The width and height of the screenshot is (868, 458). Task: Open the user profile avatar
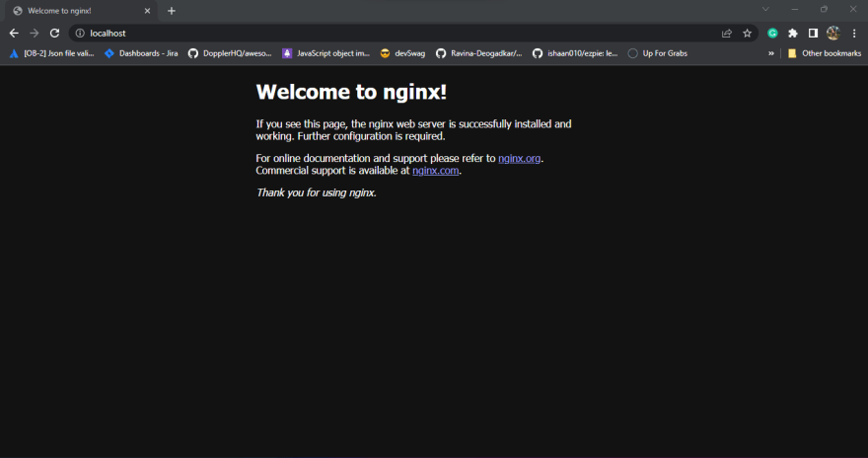pos(833,34)
